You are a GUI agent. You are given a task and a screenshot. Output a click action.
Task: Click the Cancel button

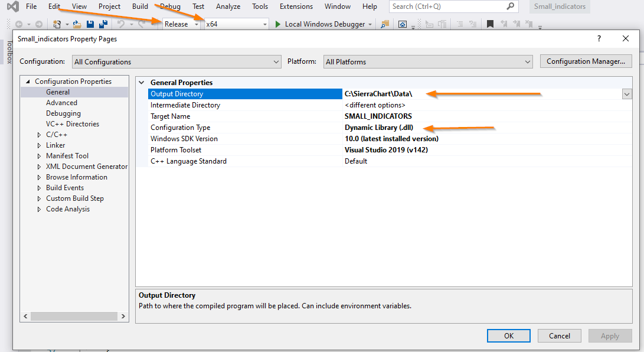point(560,335)
